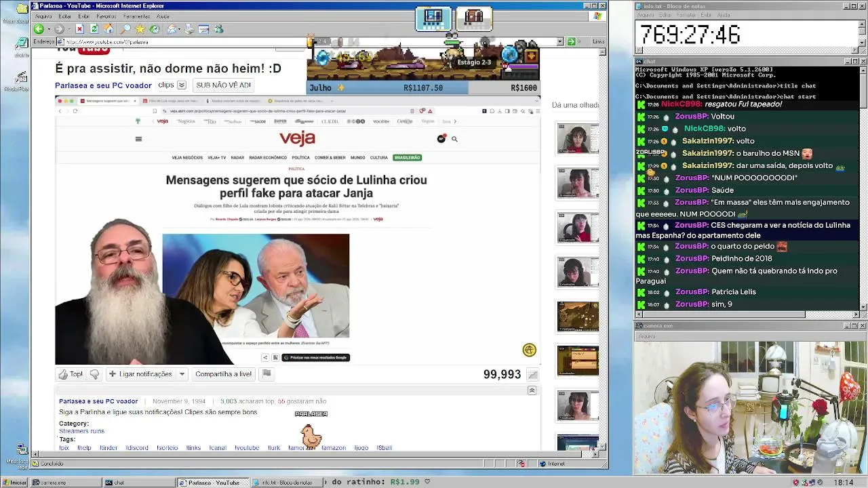
Task: Stop page loading with the red X icon
Action: tap(79, 29)
